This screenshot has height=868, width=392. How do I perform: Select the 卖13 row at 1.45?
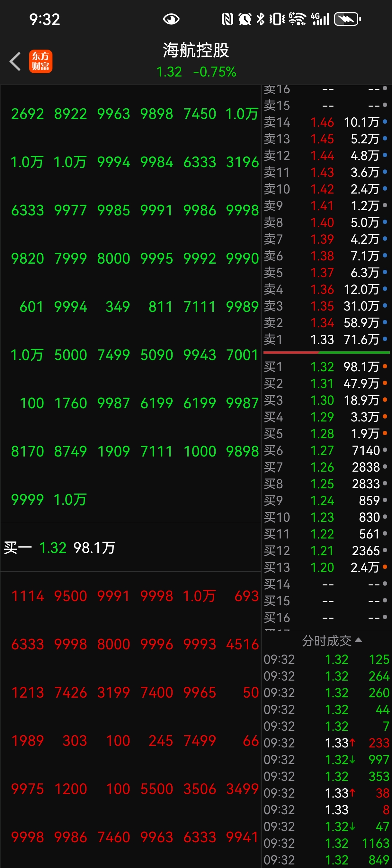(x=326, y=139)
